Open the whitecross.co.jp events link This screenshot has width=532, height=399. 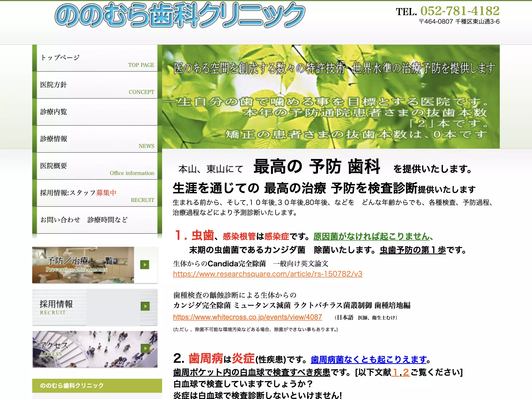point(248,317)
